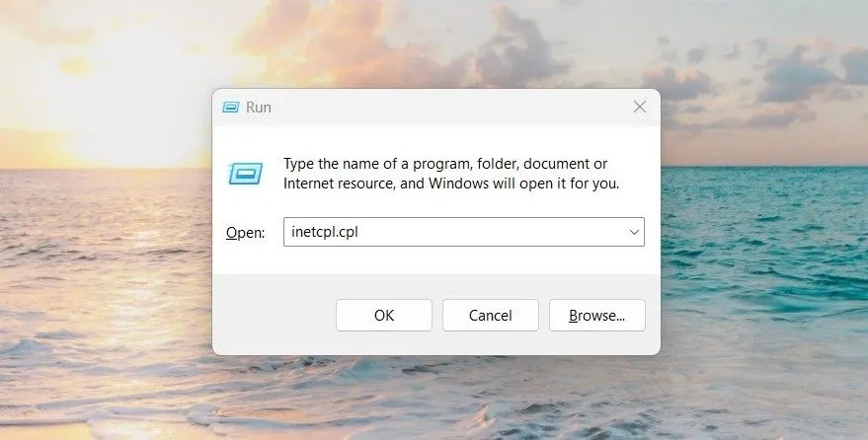Image resolution: width=868 pixels, height=440 pixels.
Task: Click the 'Run' title text
Action: coord(259,108)
